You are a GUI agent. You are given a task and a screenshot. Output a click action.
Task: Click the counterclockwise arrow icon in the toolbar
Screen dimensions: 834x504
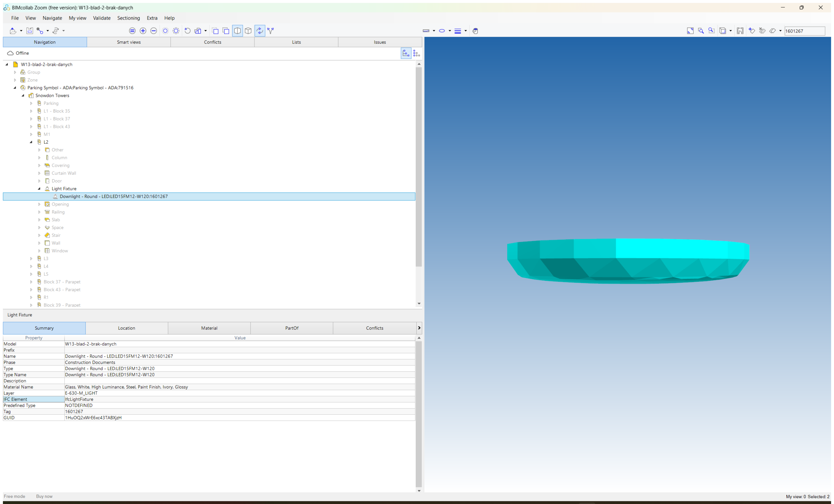click(x=187, y=31)
